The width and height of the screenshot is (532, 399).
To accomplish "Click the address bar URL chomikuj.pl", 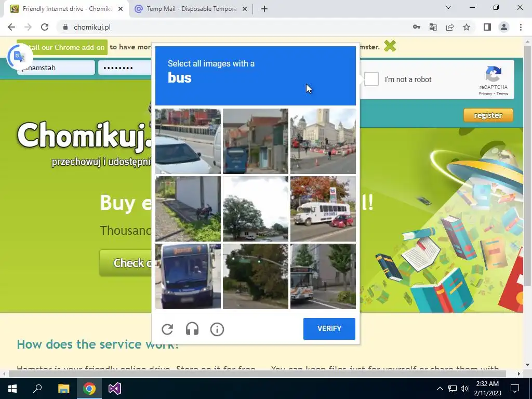I will click(92, 27).
